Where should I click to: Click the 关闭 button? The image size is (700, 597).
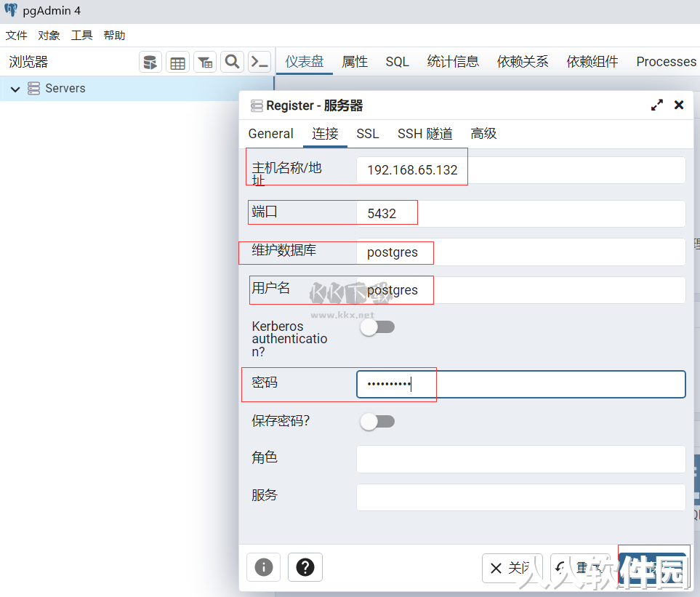[512, 568]
